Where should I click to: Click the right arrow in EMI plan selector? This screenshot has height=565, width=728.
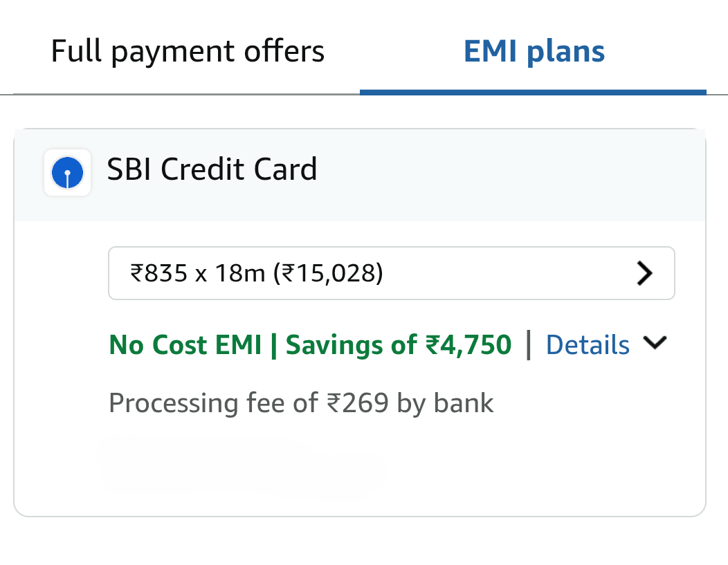pyautogui.click(x=644, y=274)
